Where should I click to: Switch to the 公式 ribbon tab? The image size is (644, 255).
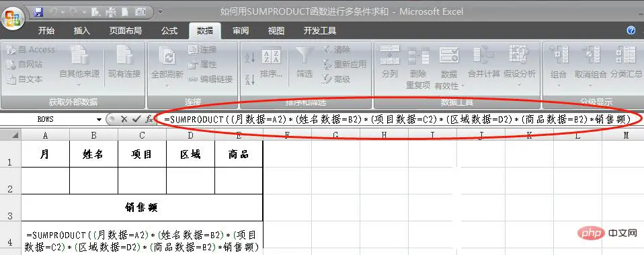click(169, 31)
